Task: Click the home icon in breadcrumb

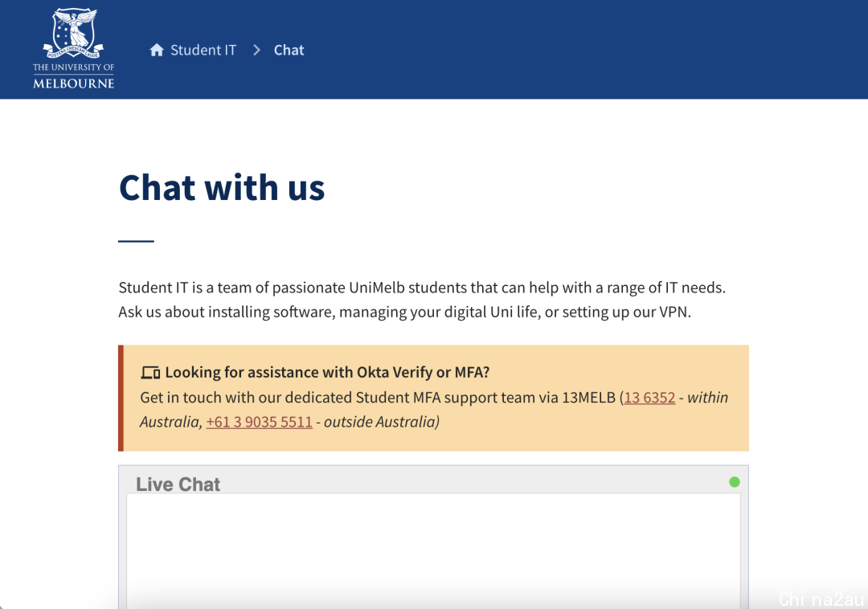Action: pyautogui.click(x=157, y=50)
